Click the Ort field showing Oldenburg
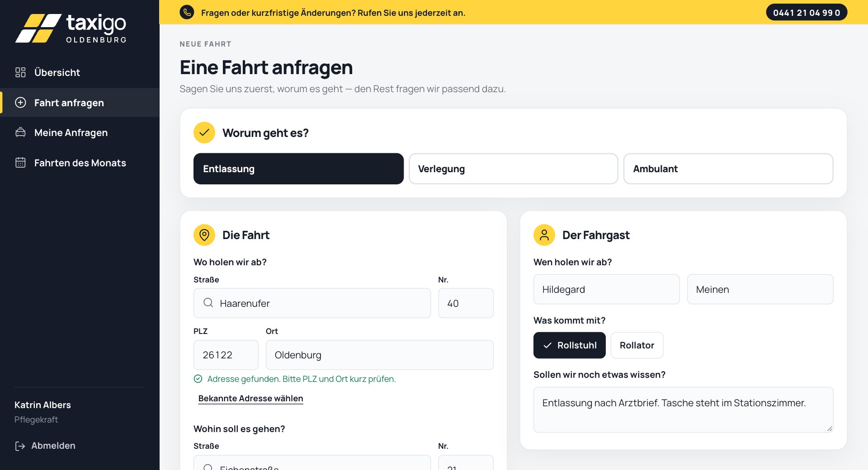This screenshot has width=868, height=470. (x=379, y=355)
